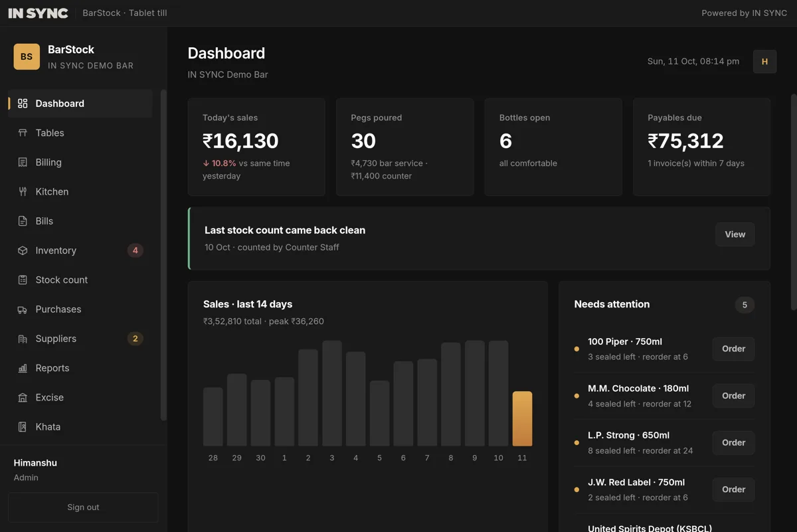Click '₹3,52,810 total · peak ₹36,260' text
This screenshot has width=797, height=532.
pyautogui.click(x=264, y=321)
